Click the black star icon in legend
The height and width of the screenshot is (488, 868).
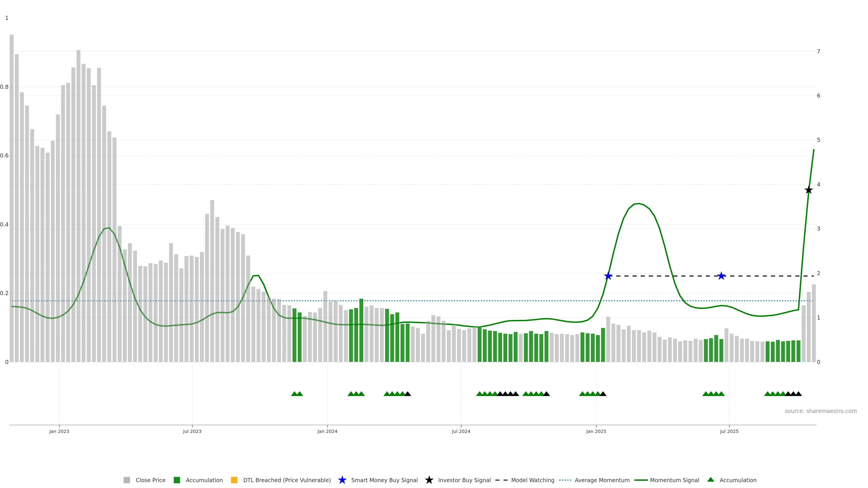429,480
